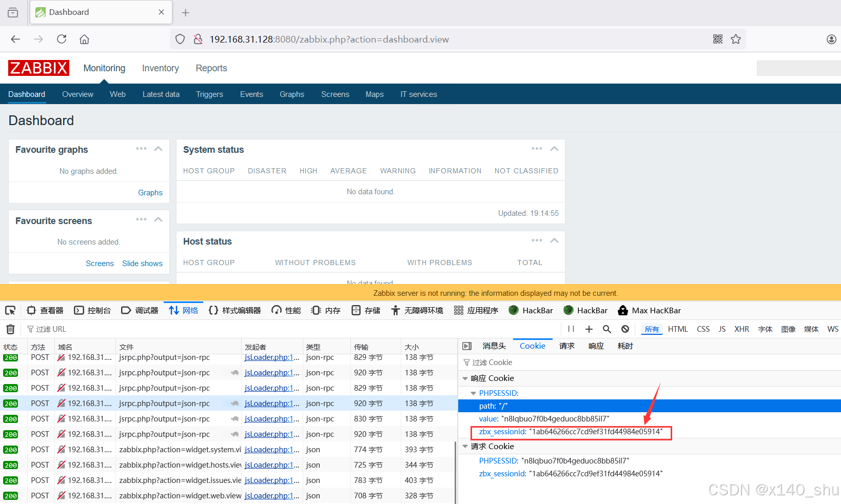The image size is (841, 504).
Task: Filter requests by WS type
Action: (x=833, y=329)
